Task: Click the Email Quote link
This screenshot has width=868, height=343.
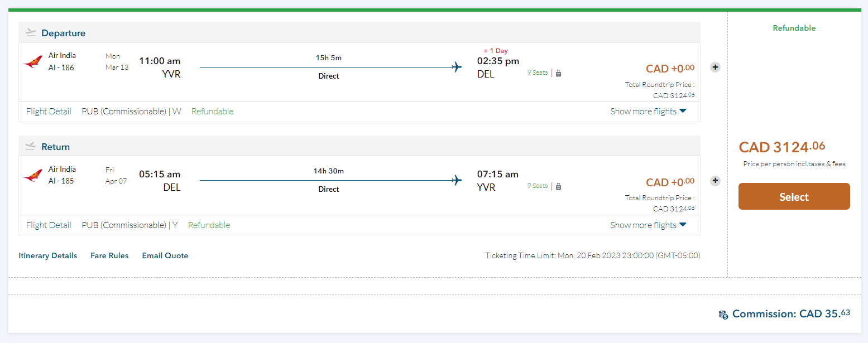Action: (165, 256)
